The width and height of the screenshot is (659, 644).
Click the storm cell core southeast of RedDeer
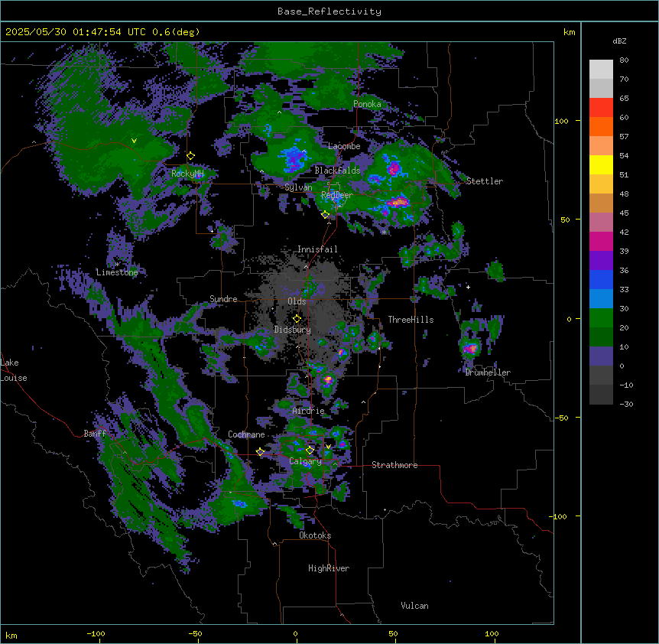(398, 202)
